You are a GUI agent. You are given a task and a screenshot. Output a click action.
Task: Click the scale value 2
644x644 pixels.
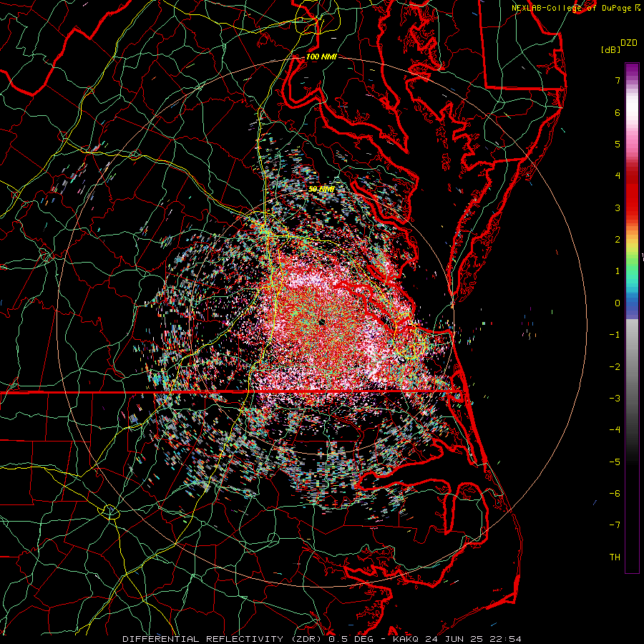coord(618,240)
